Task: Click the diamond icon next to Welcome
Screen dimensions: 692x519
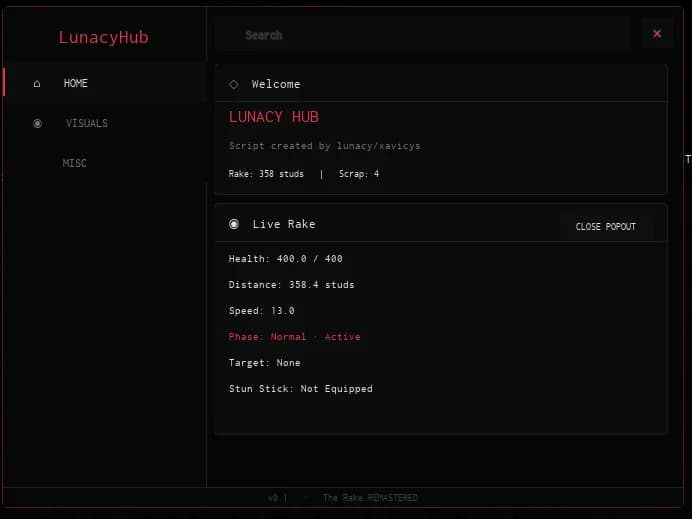Action: [234, 84]
